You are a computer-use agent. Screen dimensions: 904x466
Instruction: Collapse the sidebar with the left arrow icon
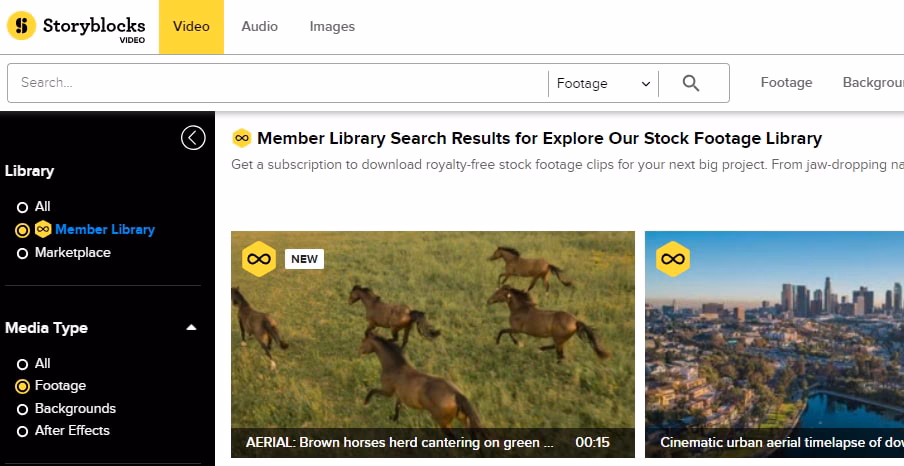point(193,138)
